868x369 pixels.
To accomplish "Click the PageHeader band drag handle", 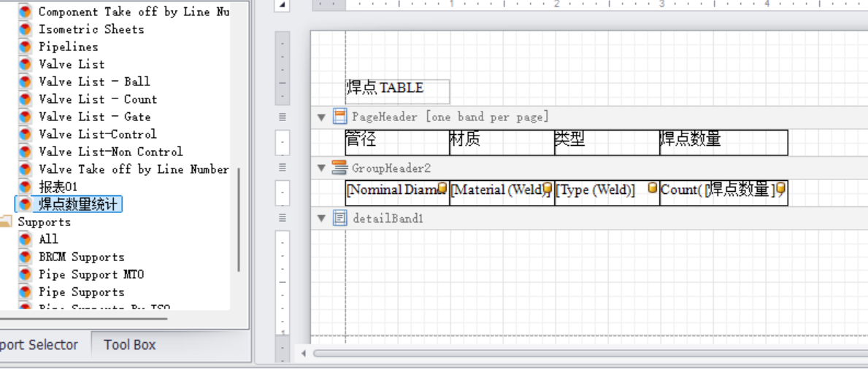I will (x=283, y=117).
